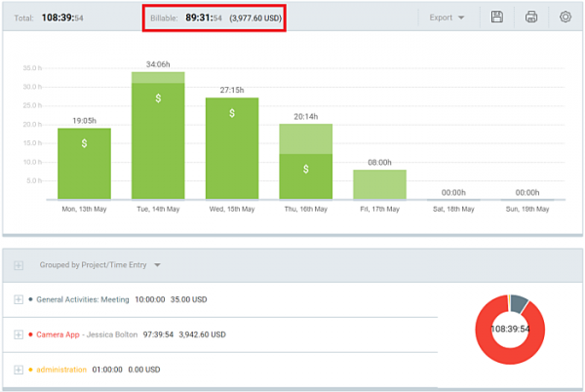
Task: Expand all groups with header plus icon
Action: [x=19, y=264]
